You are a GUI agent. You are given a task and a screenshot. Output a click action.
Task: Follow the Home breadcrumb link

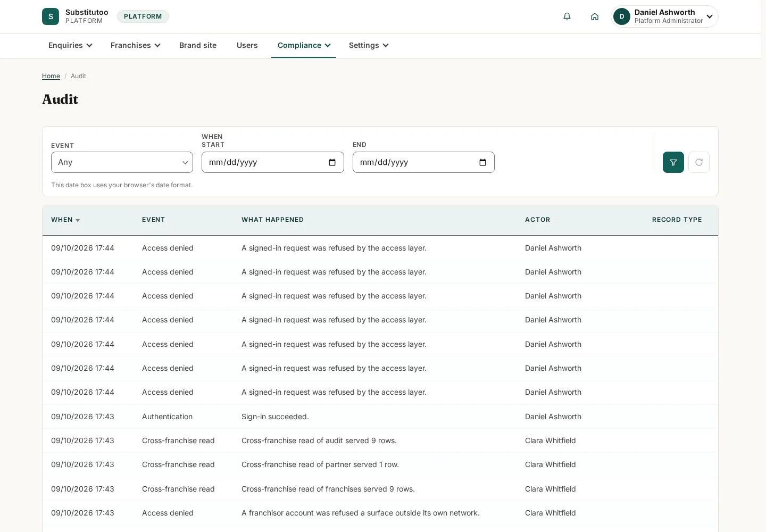pyautogui.click(x=51, y=76)
